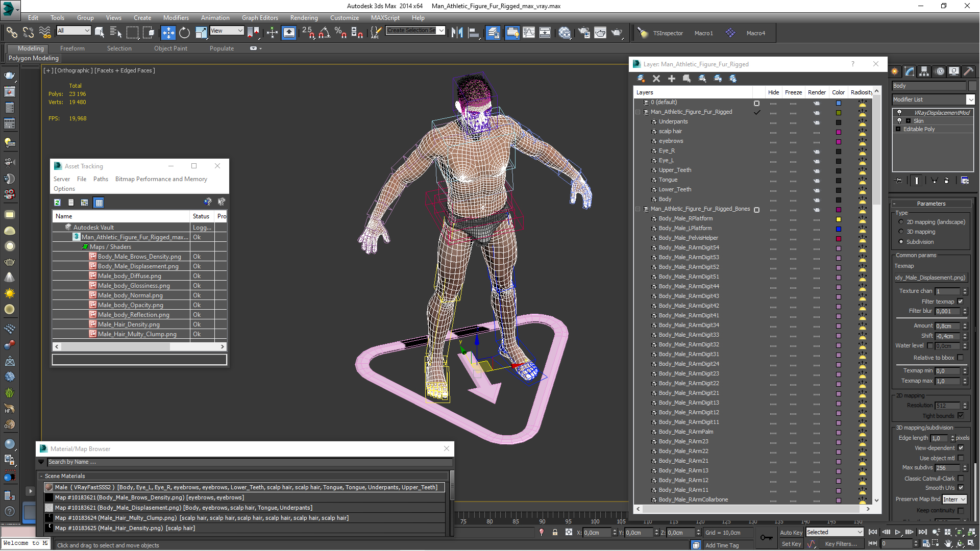Select 2D mapping (landscape) radio button
Image resolution: width=980 pixels, height=551 pixels.
pos(901,222)
